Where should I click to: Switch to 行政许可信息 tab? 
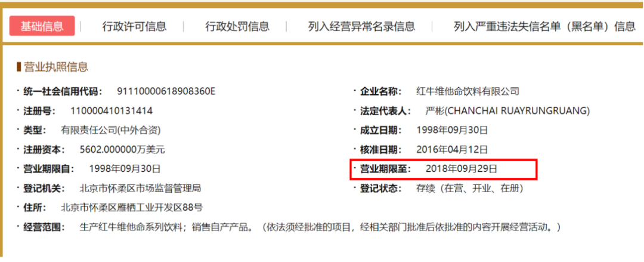[x=134, y=27]
